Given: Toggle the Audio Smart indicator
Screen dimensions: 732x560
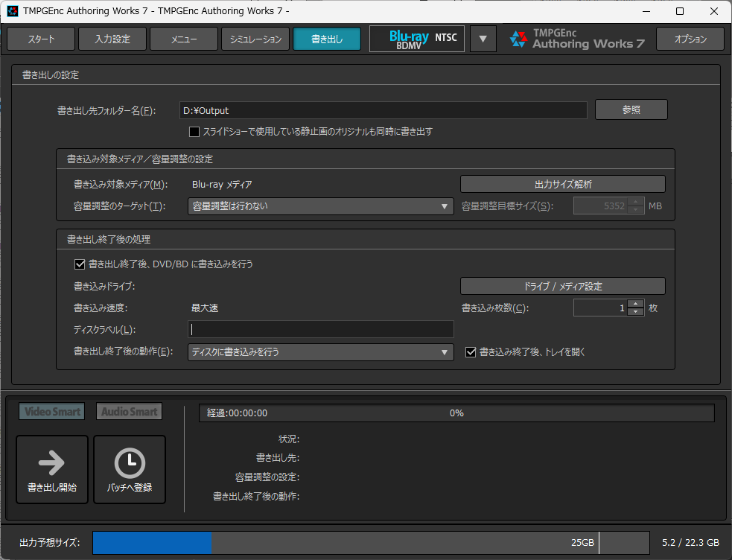Looking at the screenshot, I should pos(129,411).
